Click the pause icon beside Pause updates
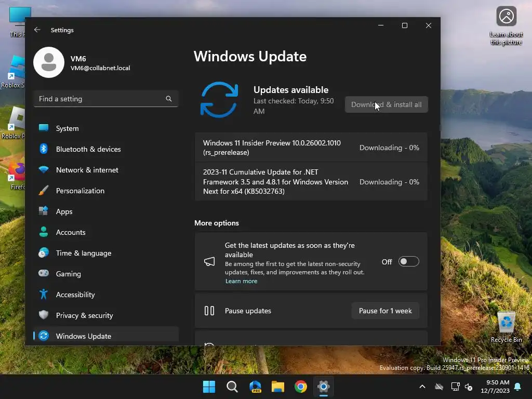 (209, 311)
